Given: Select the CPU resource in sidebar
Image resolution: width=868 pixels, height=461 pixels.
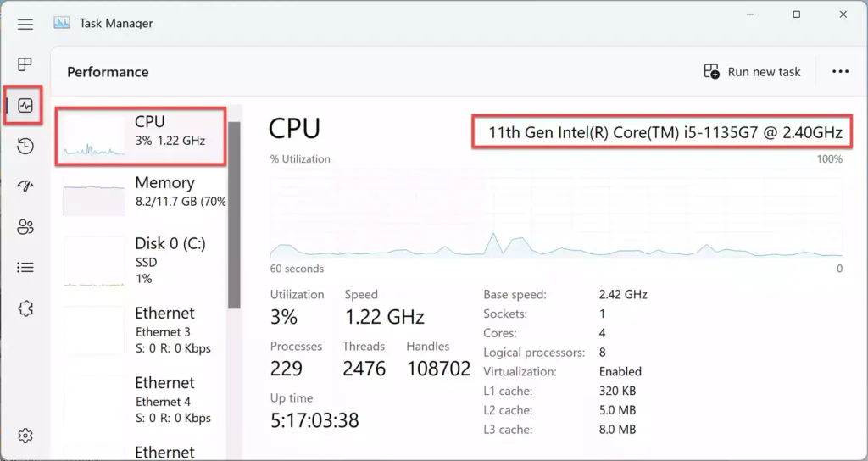Looking at the screenshot, I should 141,136.
